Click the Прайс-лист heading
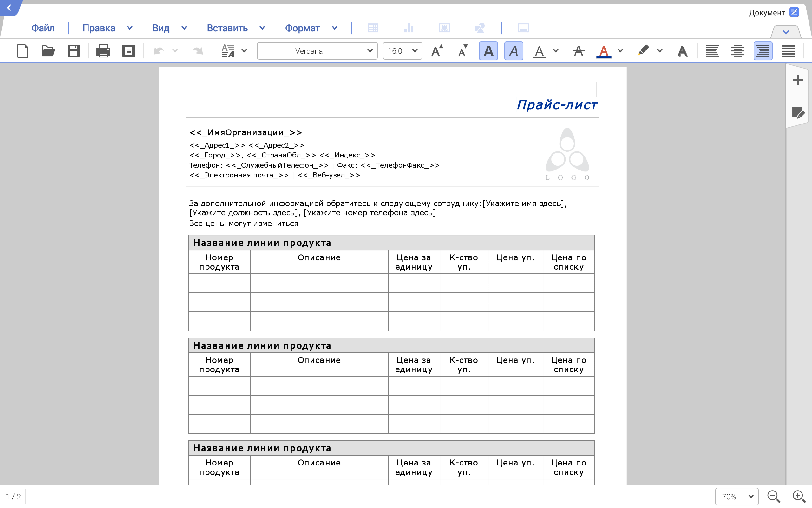 (557, 104)
